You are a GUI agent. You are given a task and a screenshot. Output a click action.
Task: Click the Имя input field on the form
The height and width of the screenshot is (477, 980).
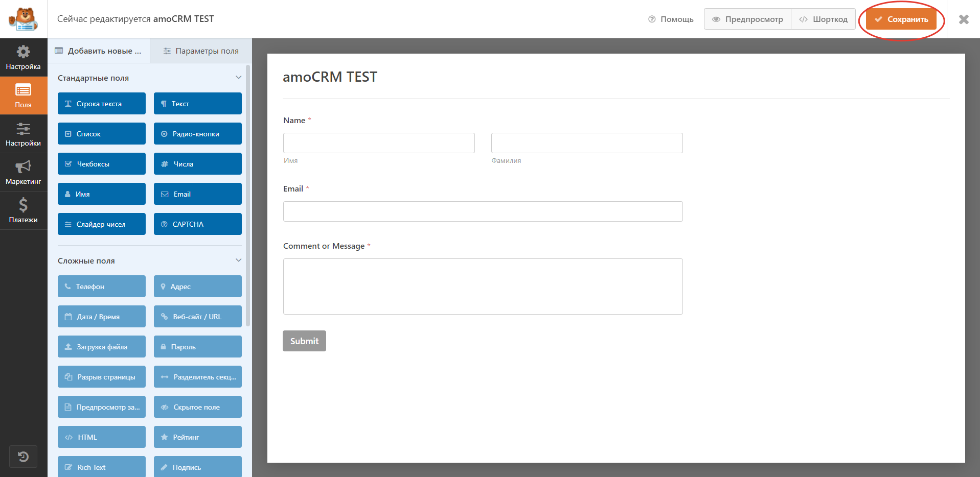[378, 143]
